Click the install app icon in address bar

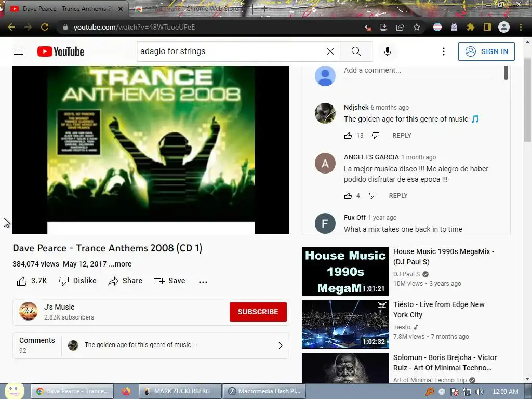383,27
